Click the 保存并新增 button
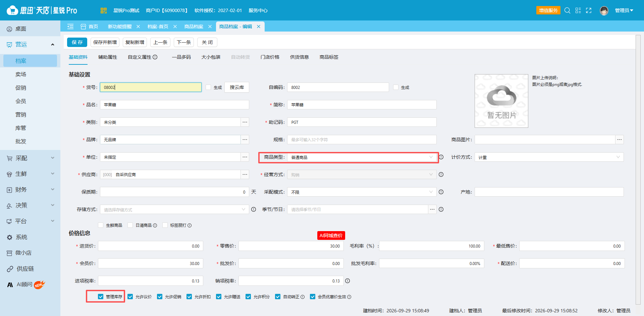 (105, 42)
